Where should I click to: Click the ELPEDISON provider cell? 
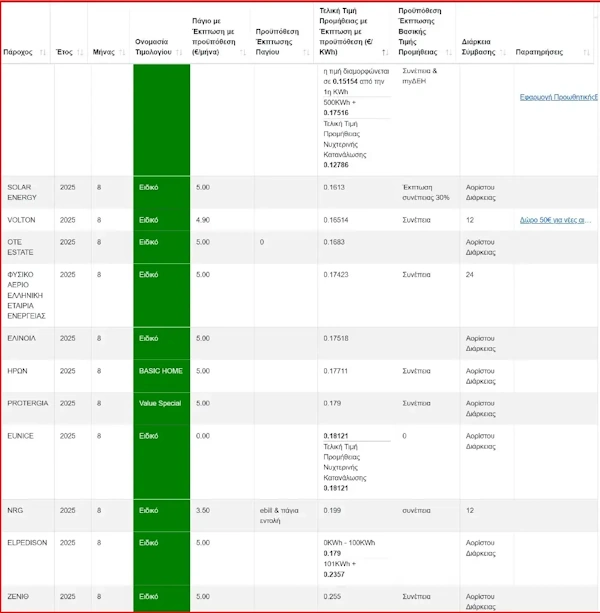coord(26,543)
